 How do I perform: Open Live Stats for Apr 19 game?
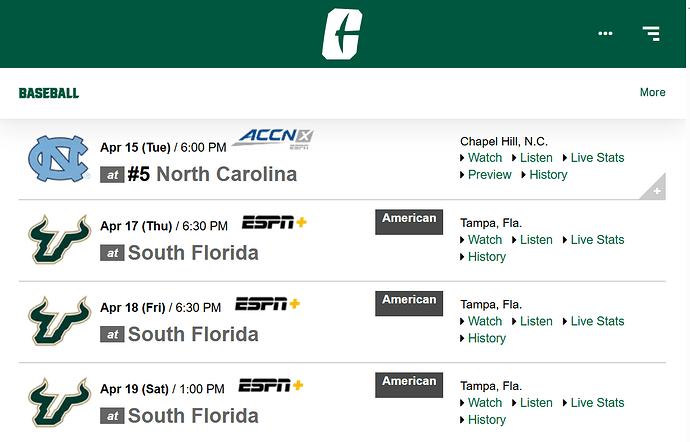(x=597, y=403)
